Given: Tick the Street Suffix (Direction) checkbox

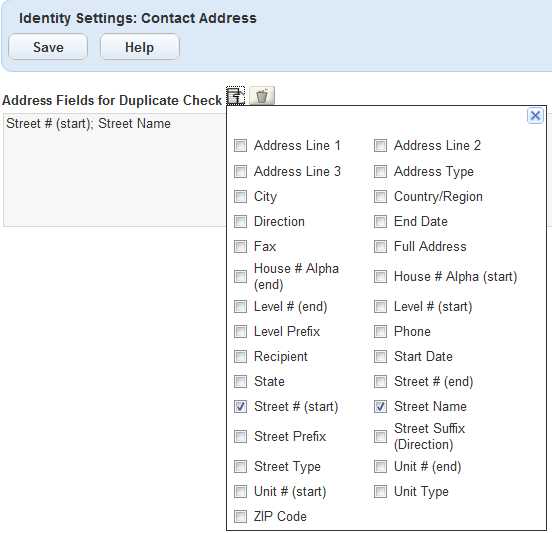Looking at the screenshot, I should tap(380, 437).
